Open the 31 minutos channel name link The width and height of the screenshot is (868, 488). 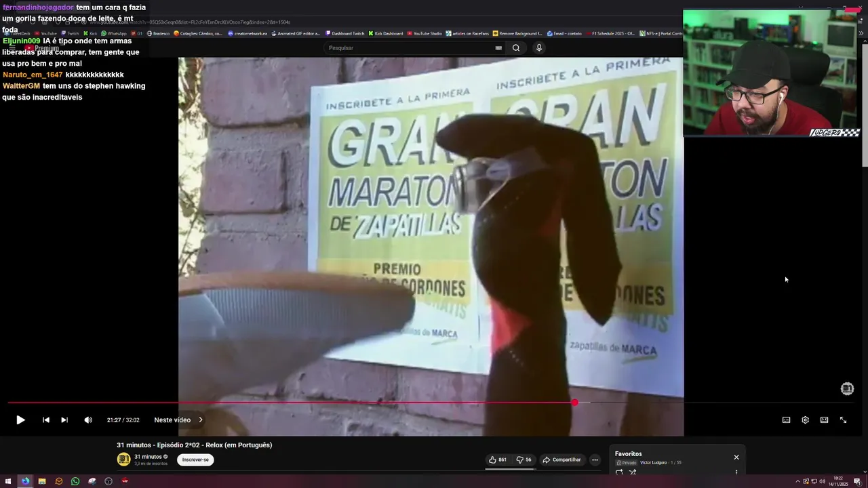tap(148, 457)
